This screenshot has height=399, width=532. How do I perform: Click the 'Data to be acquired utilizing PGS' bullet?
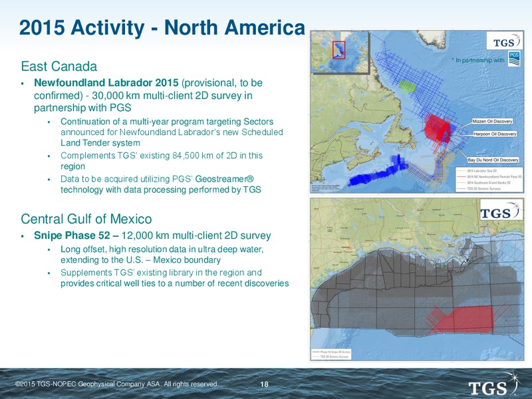pos(161,184)
